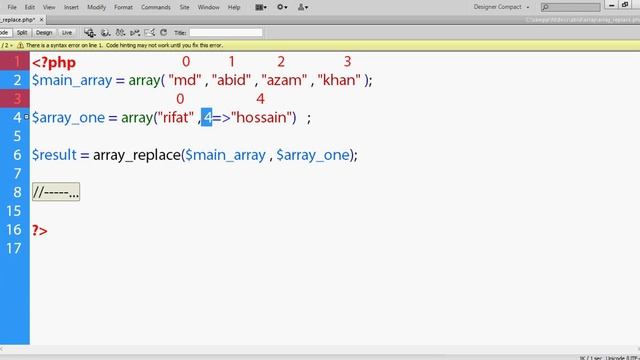Click the "hossain" string on line 4

[x=261, y=118]
